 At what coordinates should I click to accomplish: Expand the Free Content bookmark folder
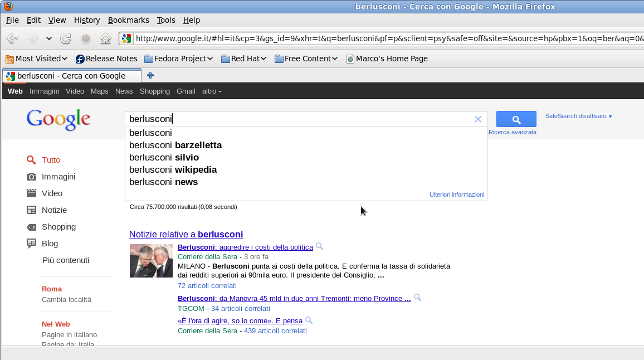[x=306, y=59]
